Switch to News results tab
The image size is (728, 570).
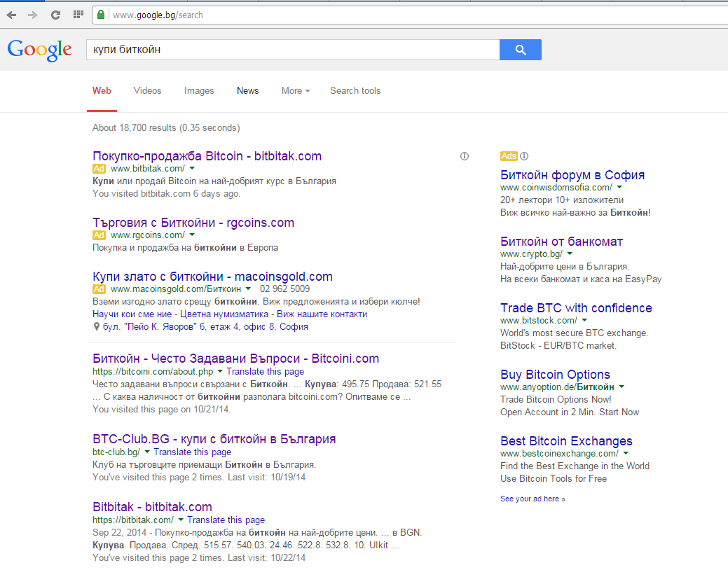point(247,91)
